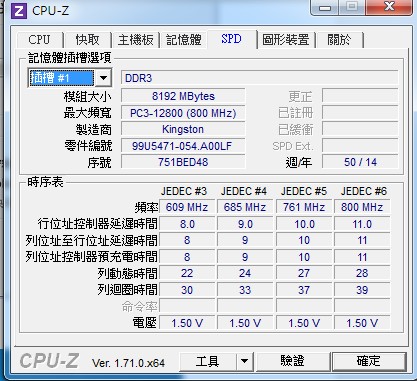Select the 685 MHz frequency cell
This screenshot has width=417, height=381.
tap(245, 207)
